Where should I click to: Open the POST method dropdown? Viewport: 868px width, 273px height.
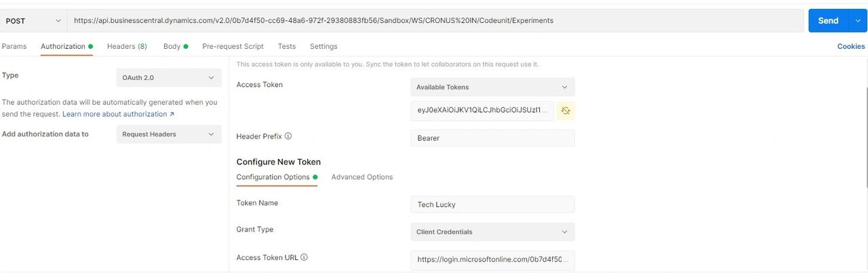click(x=33, y=21)
